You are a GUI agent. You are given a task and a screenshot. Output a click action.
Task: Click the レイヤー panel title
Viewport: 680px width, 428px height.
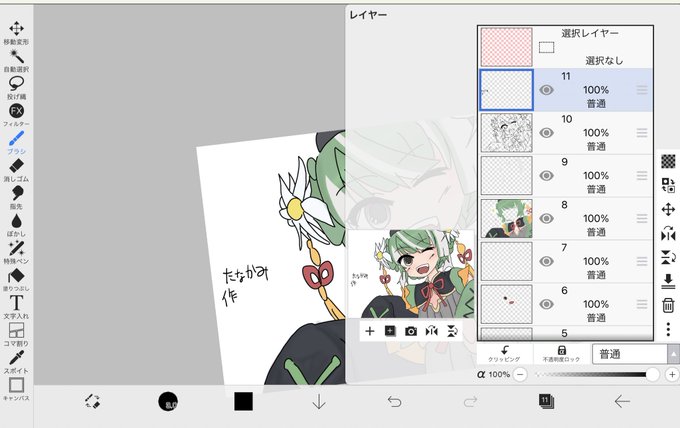click(368, 15)
